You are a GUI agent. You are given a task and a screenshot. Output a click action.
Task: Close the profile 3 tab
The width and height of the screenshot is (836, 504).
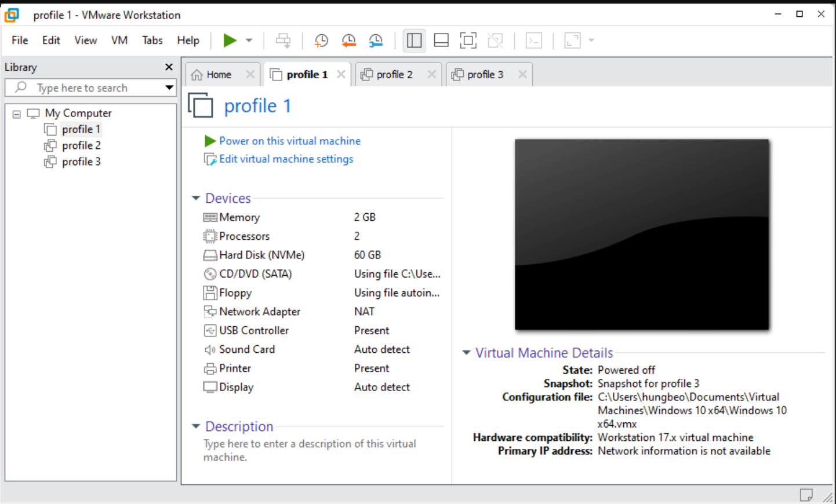point(522,74)
